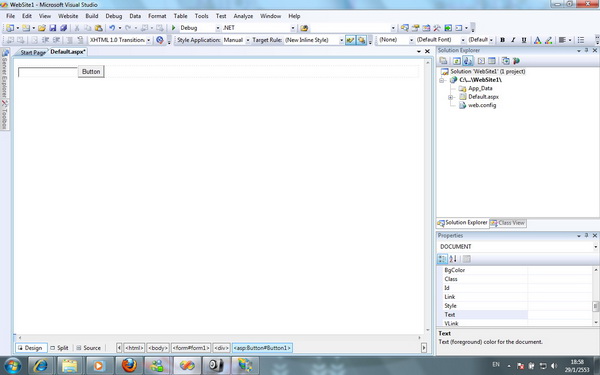The image size is (600, 375).
Task: Click the Property Pages icon in Properties panel
Action: click(466, 259)
